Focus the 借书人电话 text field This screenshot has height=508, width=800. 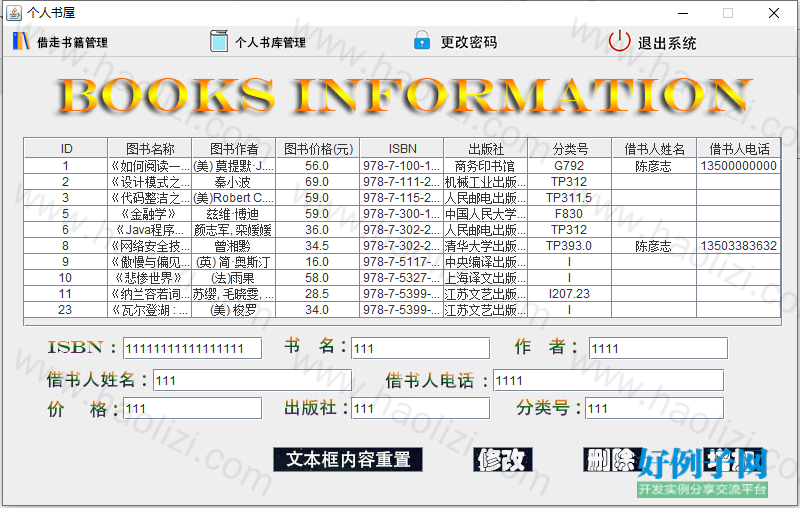click(608, 380)
